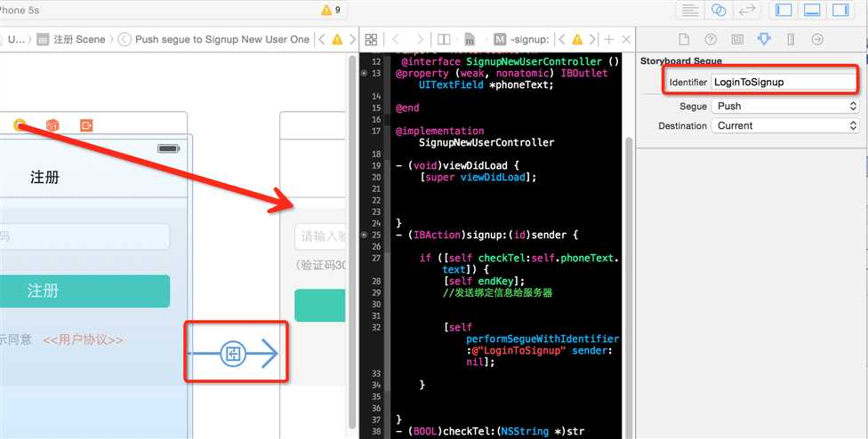Open the Push segue to Signup New User One breadcrumb

214,39
